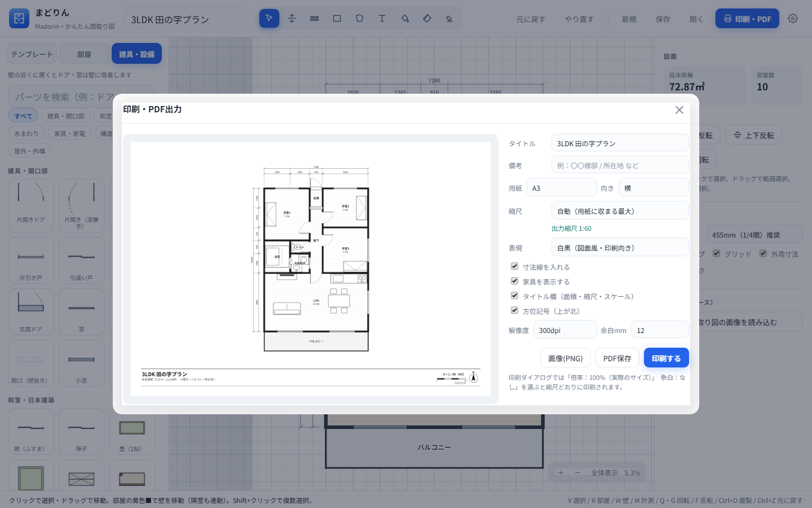Pick the 玄関ドア entrance door part
Screen dimensions: 812x508
(31, 312)
